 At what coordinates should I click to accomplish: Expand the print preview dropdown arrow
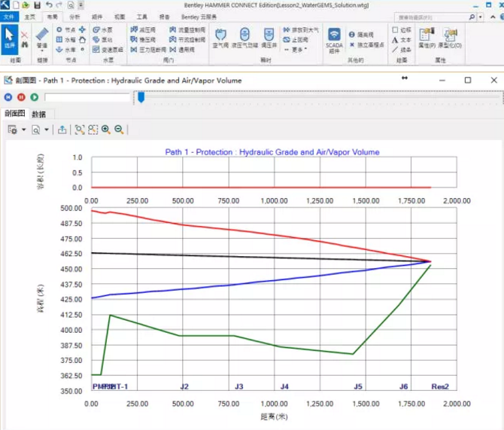(47, 130)
